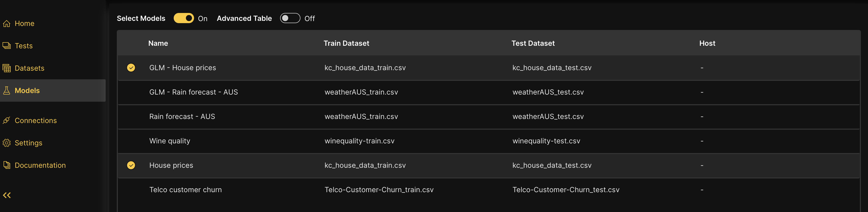Click the Settings gear icon
Screen dimensions: 868x212
pos(7,143)
